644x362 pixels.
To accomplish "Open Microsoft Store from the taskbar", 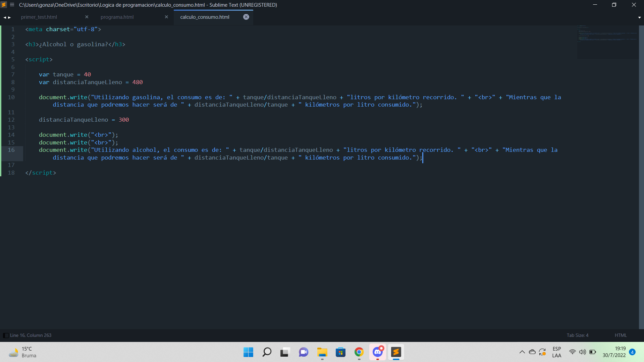I will point(340,352).
